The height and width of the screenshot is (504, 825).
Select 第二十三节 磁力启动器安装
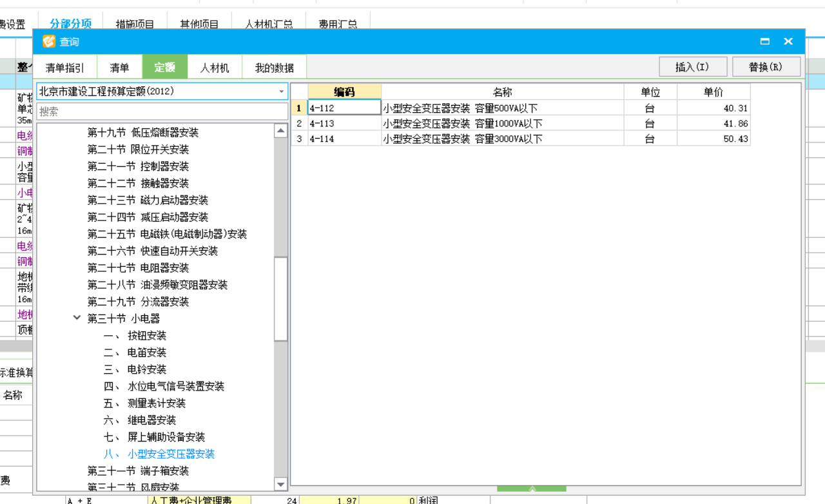148,200
